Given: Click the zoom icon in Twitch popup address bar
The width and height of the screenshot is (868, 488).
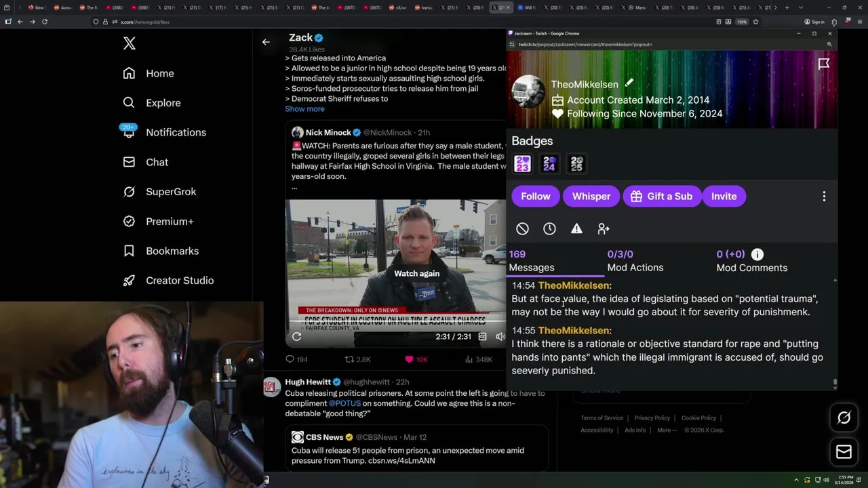Looking at the screenshot, I should tap(829, 45).
